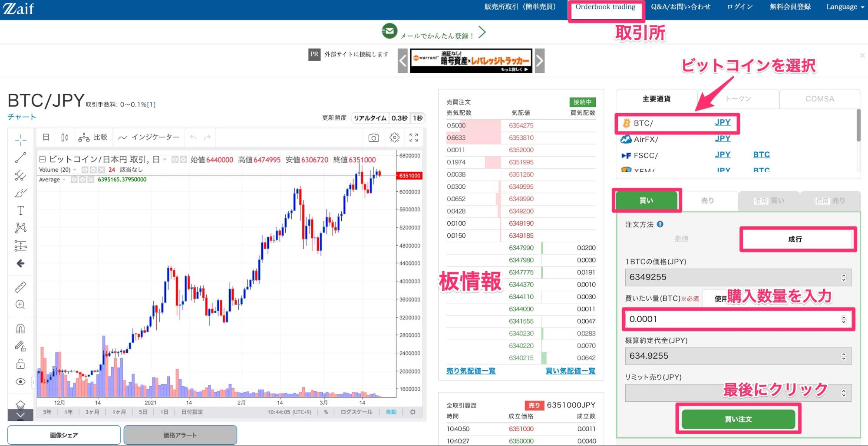Viewport: 868px width, 446px height.
Task: Enable ログスケール on the chart
Action: [357, 412]
